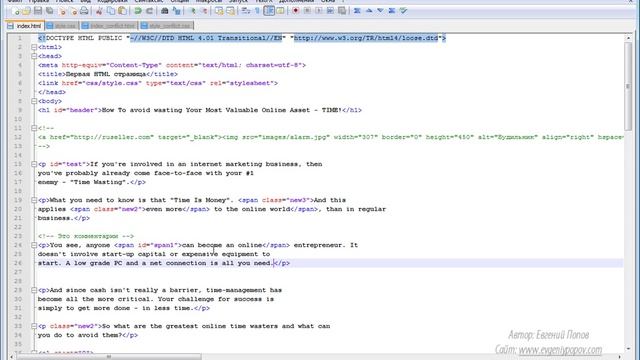Click the DOCTYPE declaration on line 1

click(x=242, y=38)
